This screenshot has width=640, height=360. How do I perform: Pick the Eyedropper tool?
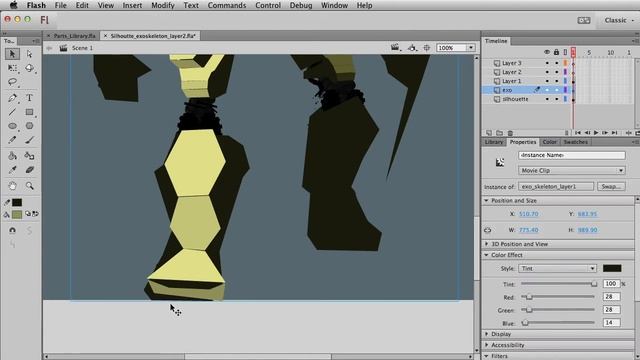click(12, 170)
